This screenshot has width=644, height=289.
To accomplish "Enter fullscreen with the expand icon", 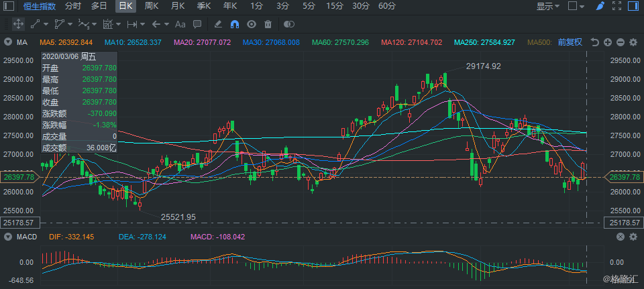I will [x=616, y=6].
